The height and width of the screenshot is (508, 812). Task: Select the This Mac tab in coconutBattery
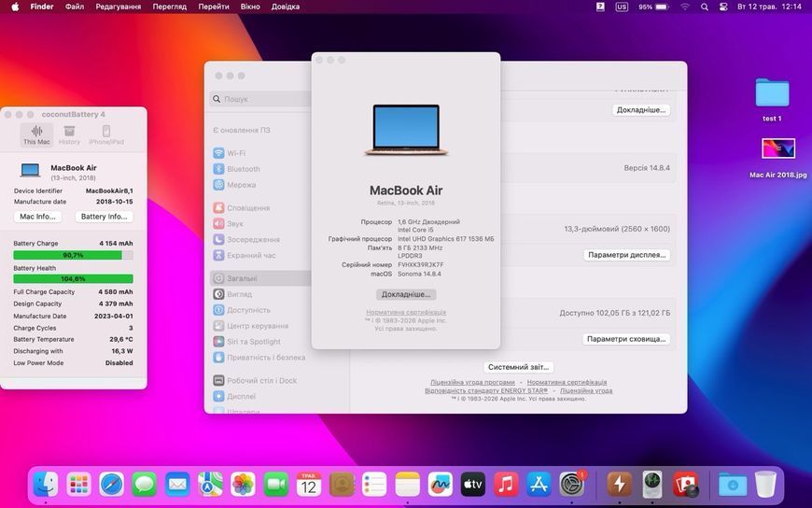click(x=36, y=134)
